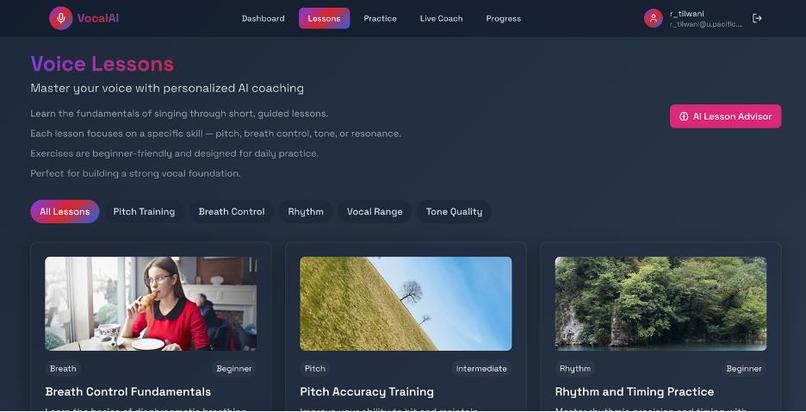Click the Pitch Accuracy Training title

click(x=367, y=392)
